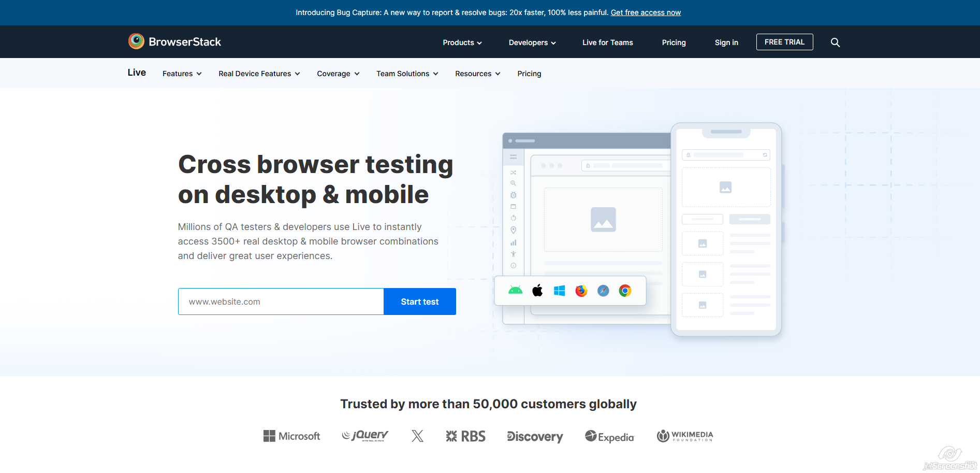Open Real Device Features dropdown
The height and width of the screenshot is (473, 980).
(259, 74)
